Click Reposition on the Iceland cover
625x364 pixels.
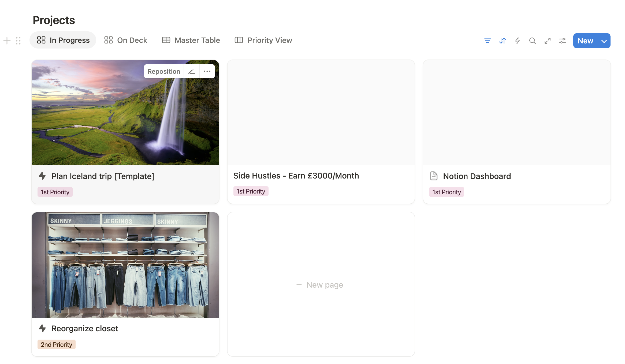tap(164, 71)
